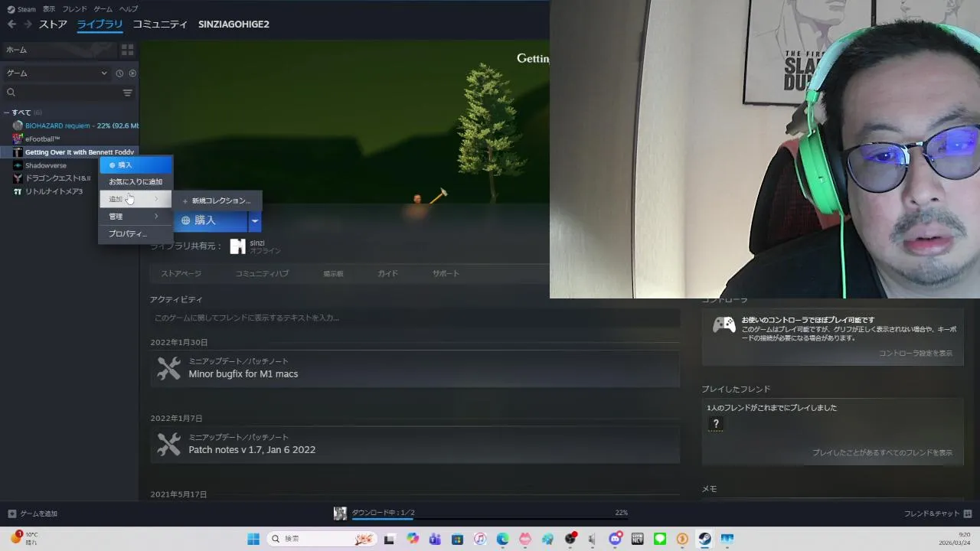Click the Windows Start button
Viewport: 980px width, 551px height.
[253, 539]
